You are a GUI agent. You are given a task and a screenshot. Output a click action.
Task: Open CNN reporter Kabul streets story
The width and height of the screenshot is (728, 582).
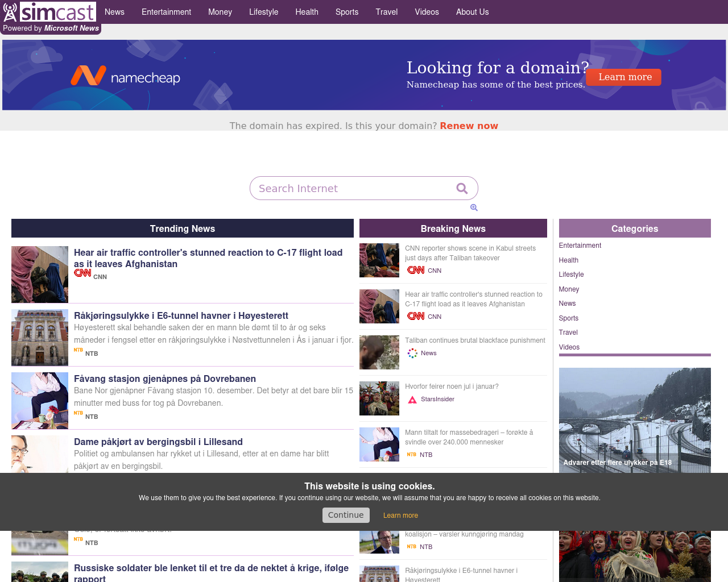coord(470,253)
